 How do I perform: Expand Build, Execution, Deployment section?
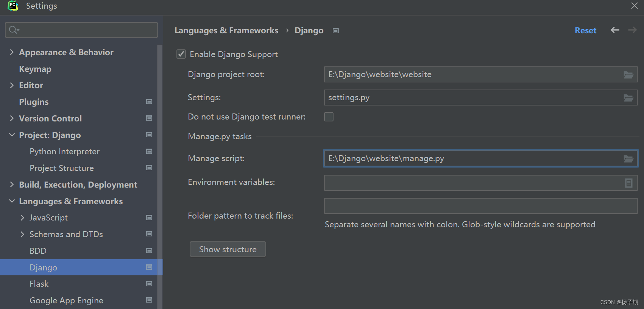click(12, 185)
